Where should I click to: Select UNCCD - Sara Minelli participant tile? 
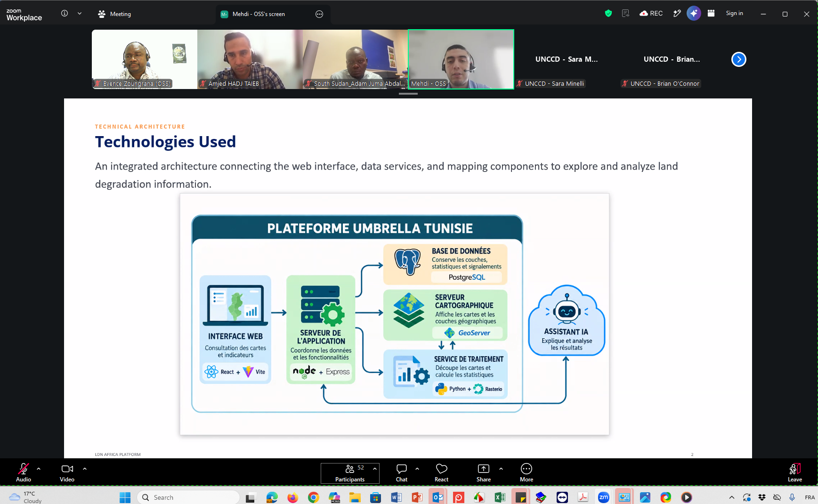[x=567, y=59]
